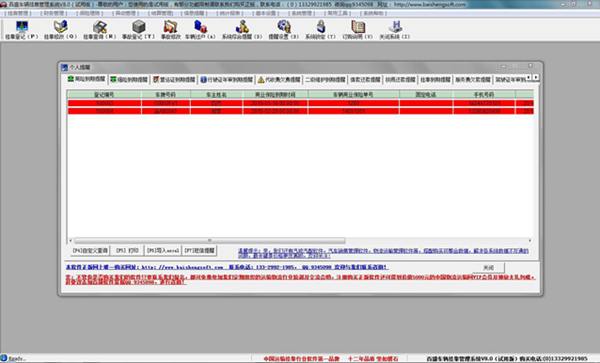Show earlier tabs with the left tab-scroll arrow

click(x=529, y=78)
